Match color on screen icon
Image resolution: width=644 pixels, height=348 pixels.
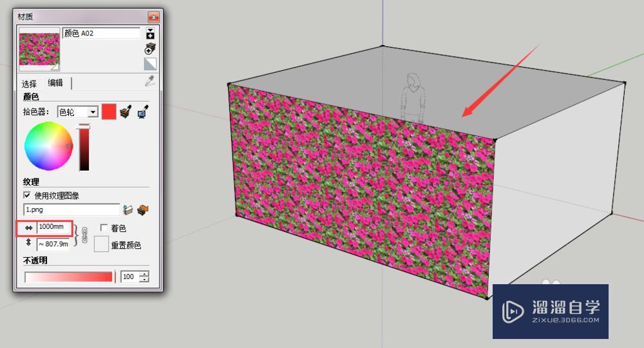click(x=142, y=111)
